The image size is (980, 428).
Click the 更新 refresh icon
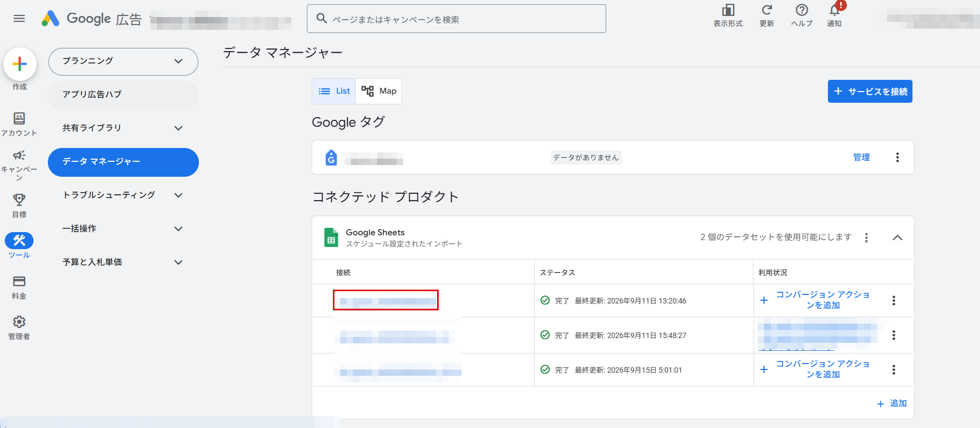pyautogui.click(x=767, y=15)
